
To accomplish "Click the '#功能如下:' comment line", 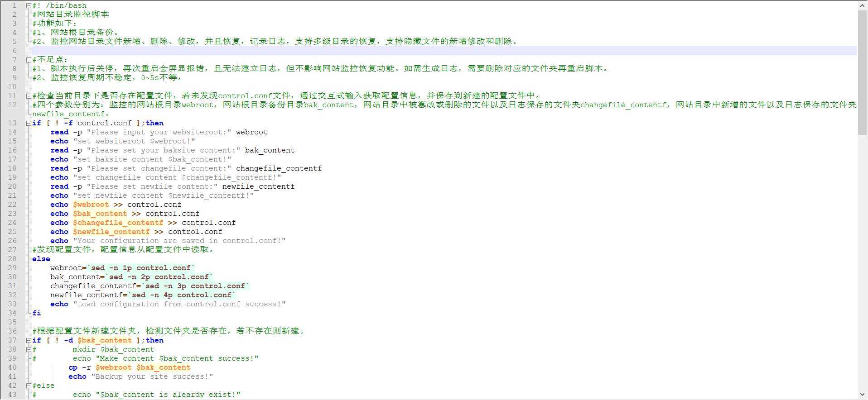I will (x=55, y=24).
